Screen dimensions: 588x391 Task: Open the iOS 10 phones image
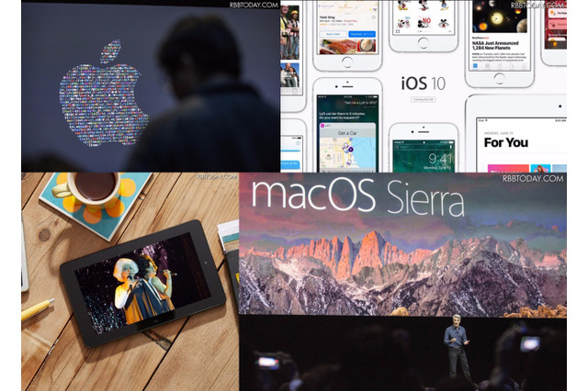coord(424,86)
